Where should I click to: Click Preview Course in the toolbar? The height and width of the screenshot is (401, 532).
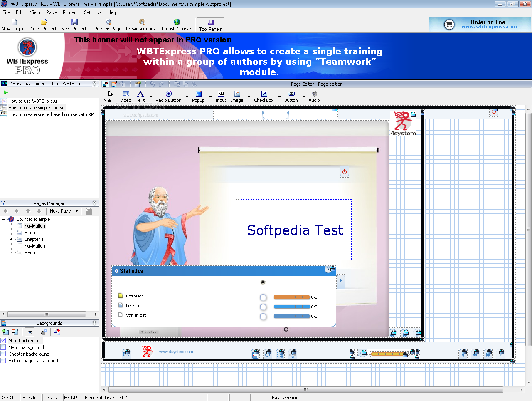pos(142,25)
